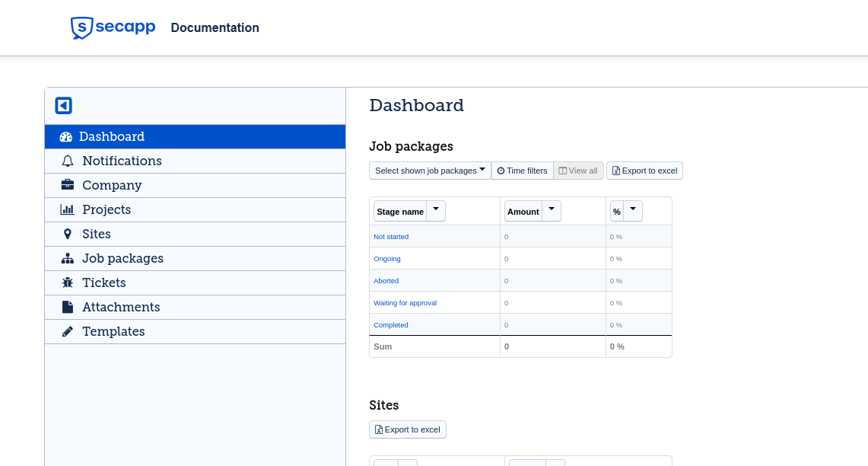Screen dimensions: 868x466
Task: Click the Job packages section heading
Action: tap(411, 146)
